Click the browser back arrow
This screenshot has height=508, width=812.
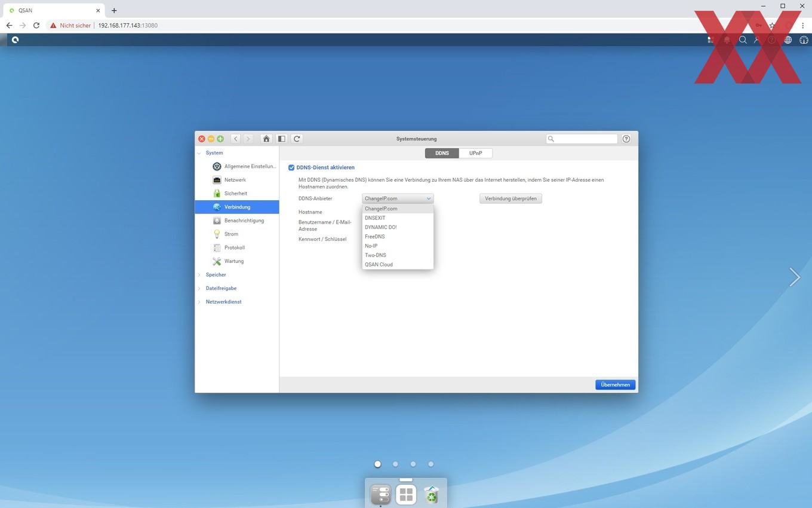(x=9, y=26)
